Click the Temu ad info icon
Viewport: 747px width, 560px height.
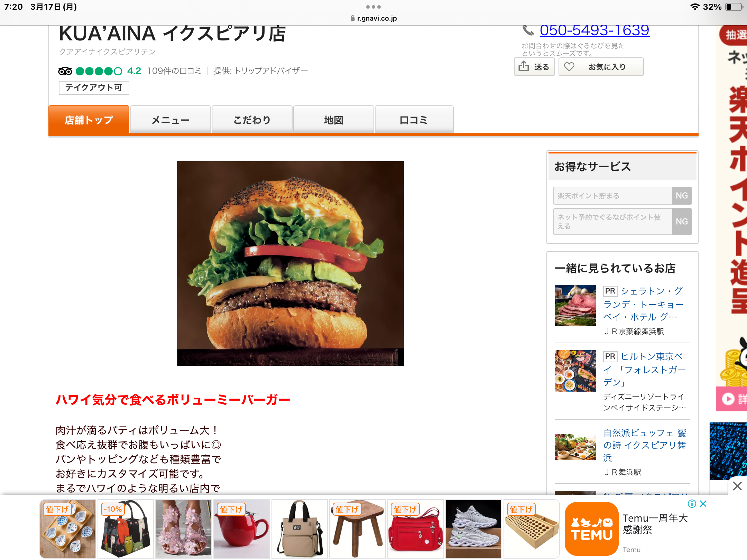click(692, 504)
